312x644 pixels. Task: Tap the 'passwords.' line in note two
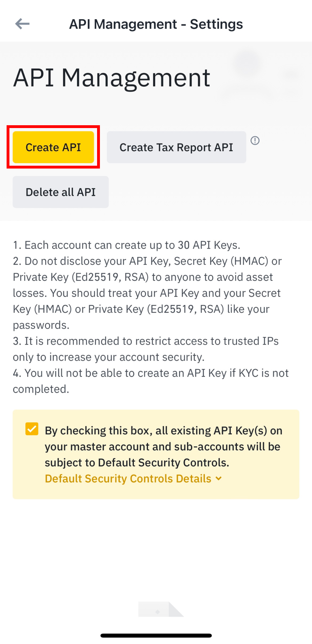[x=41, y=325]
